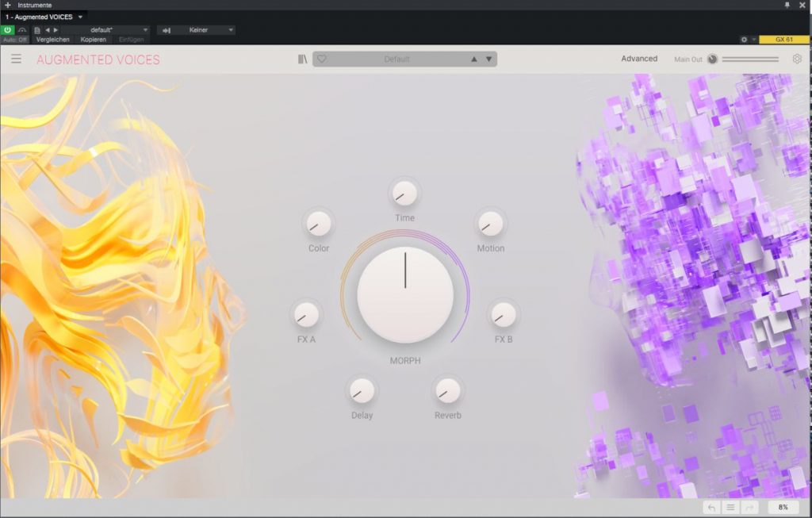Image resolution: width=812 pixels, height=518 pixels.
Task: Click the Reverb knob
Action: click(448, 391)
